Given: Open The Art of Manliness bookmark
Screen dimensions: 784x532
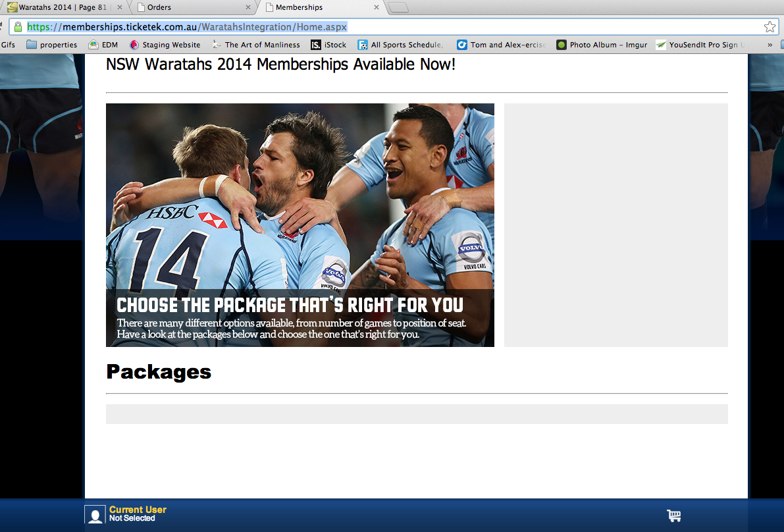Looking at the screenshot, I should [x=256, y=45].
